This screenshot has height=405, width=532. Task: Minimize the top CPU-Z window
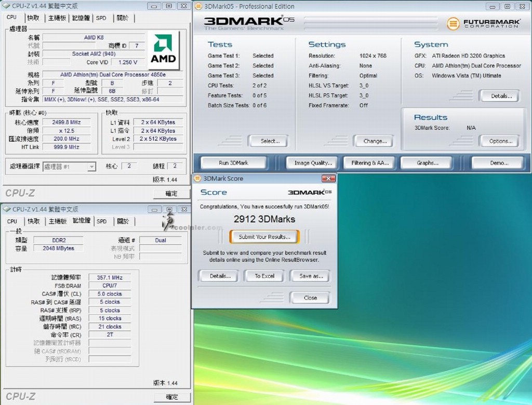tap(154, 6)
